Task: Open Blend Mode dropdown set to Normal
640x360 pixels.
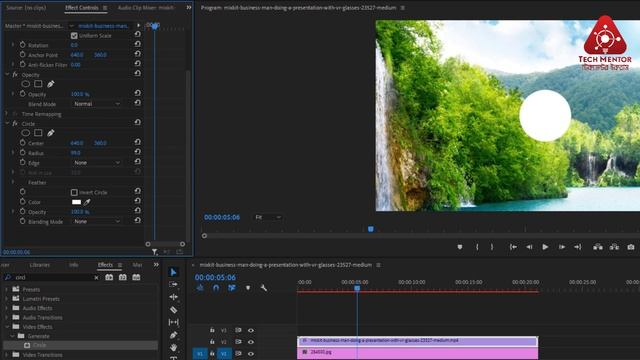Action: [x=97, y=104]
